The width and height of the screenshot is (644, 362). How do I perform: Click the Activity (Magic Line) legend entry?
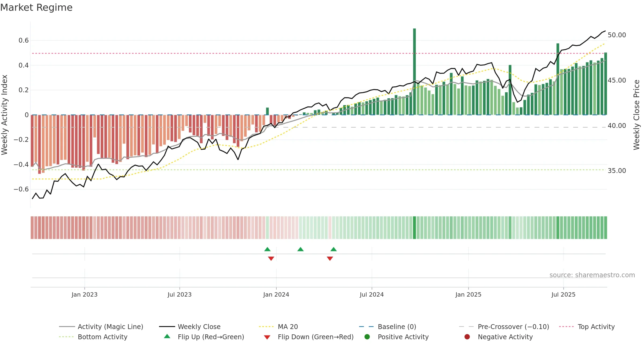click(101, 327)
